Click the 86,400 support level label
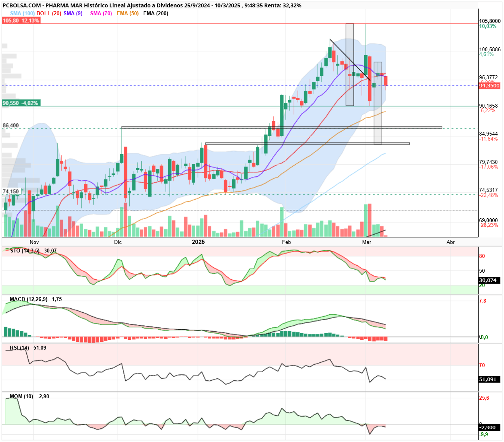504x442 pixels. 11,125
